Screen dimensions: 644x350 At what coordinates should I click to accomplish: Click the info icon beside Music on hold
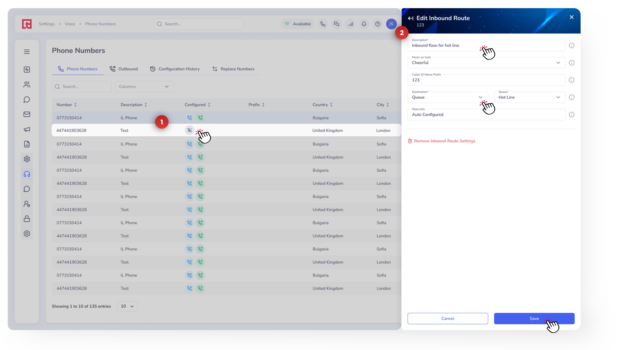point(572,63)
